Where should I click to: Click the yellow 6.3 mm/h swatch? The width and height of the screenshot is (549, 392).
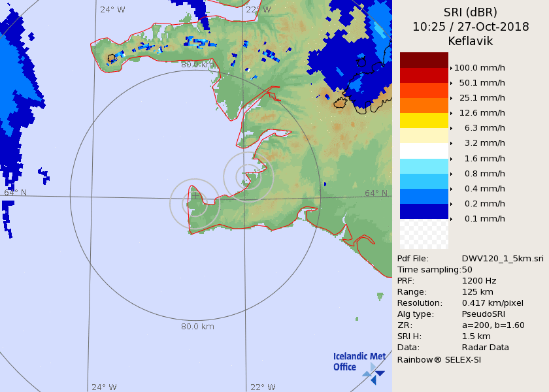coord(424,120)
